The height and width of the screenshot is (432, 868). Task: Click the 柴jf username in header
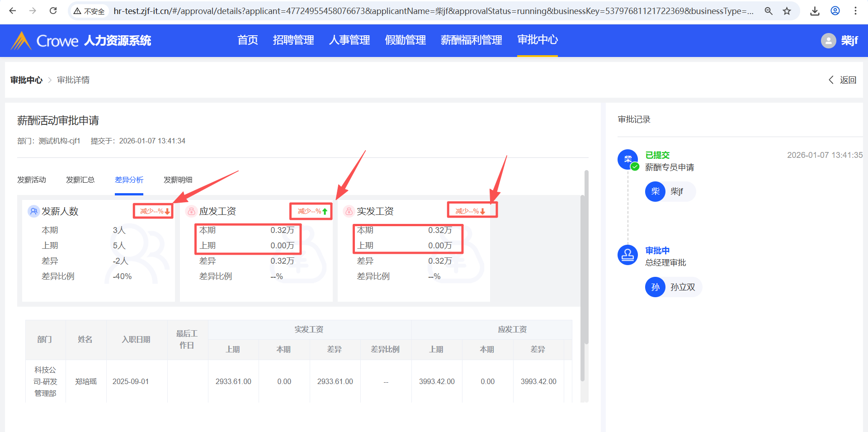pos(849,41)
